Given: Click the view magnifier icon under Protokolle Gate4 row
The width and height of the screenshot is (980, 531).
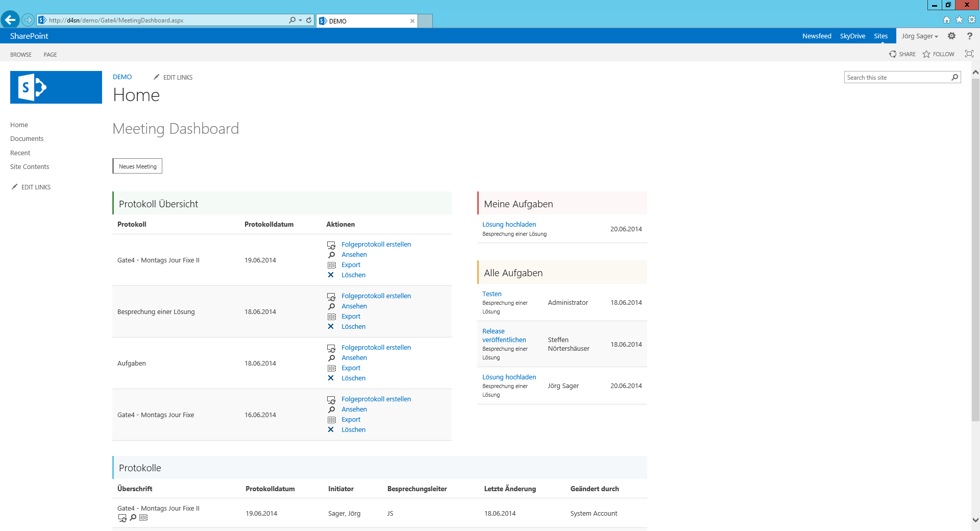Looking at the screenshot, I should (133, 517).
